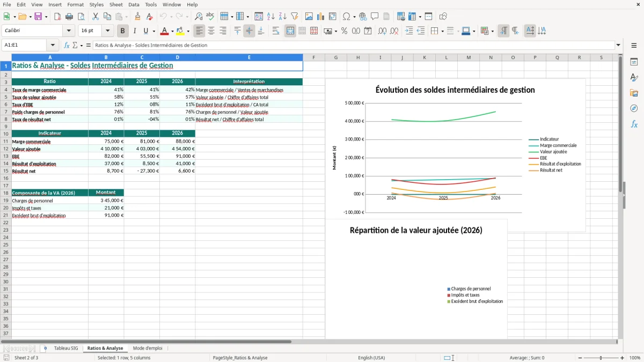The height and width of the screenshot is (362, 644).
Task: Toggle Underline formatting
Action: click(x=146, y=31)
